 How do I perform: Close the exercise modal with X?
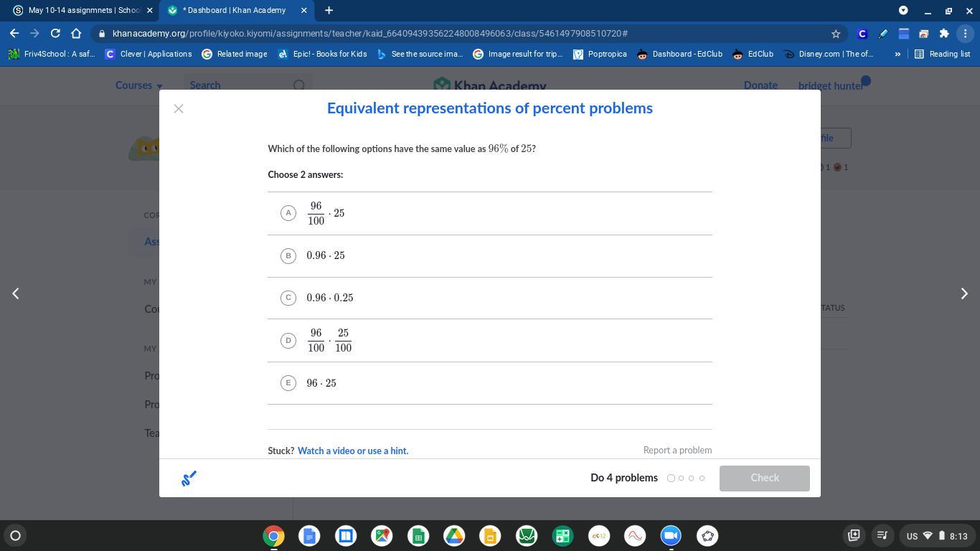pos(179,108)
